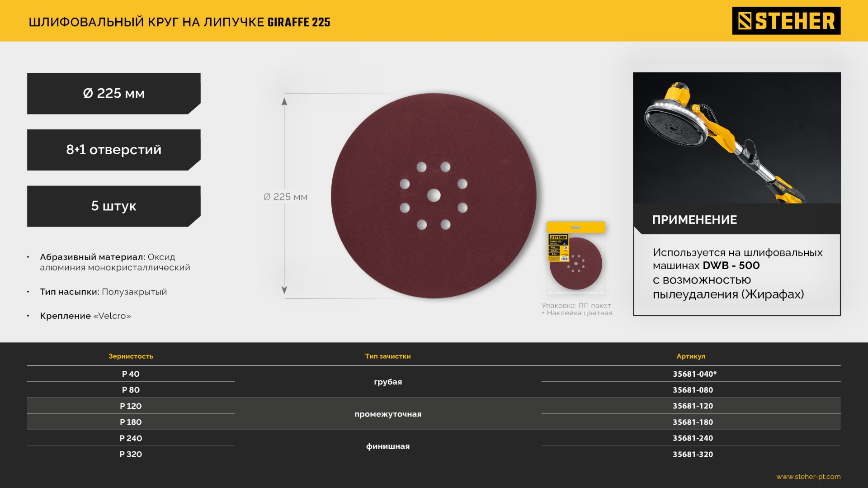Select the P 120 grit row
The height and width of the screenshot is (488, 868).
tap(131, 406)
